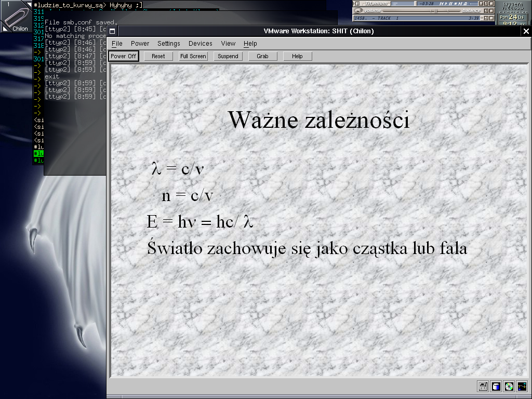Open the Settings menu
Viewport: 532px width, 399px height.
click(169, 44)
